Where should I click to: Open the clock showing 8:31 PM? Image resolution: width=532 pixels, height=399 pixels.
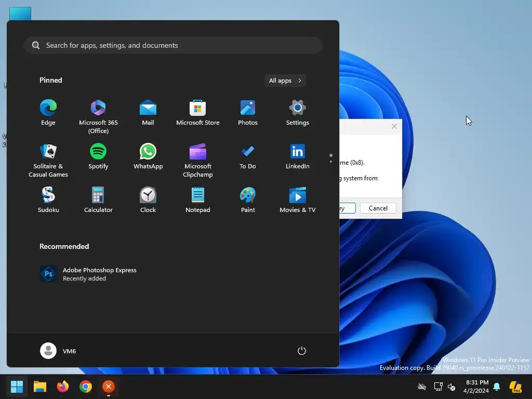pos(477,387)
